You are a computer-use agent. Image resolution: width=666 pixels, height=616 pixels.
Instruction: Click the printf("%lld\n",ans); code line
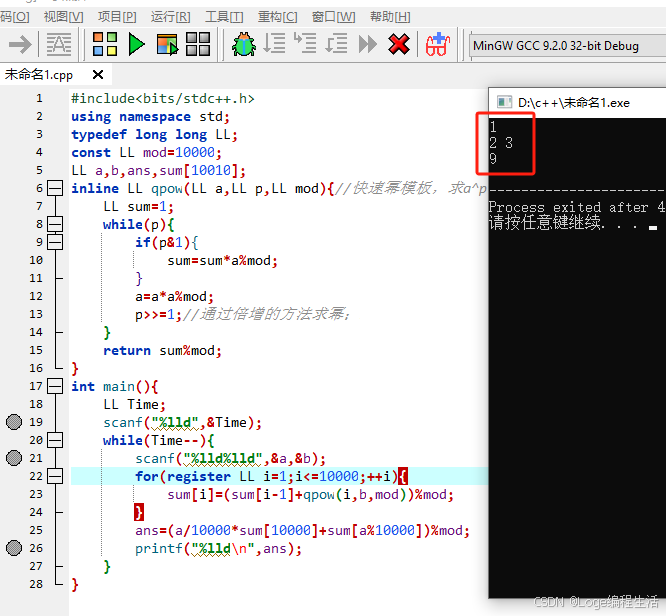[218, 548]
